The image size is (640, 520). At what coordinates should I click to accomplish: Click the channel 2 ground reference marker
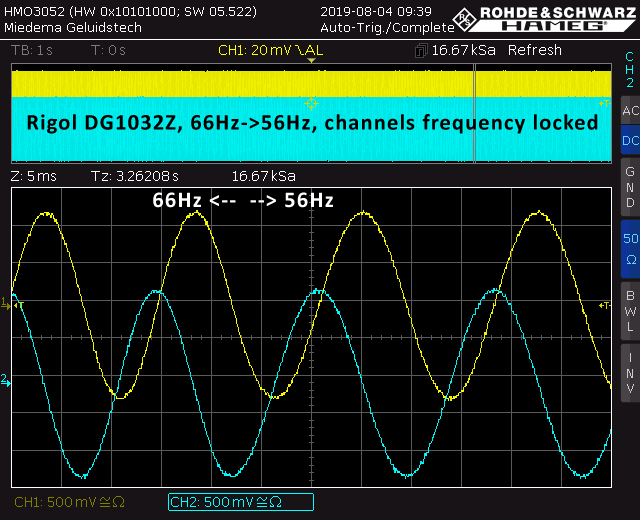pyautogui.click(x=5, y=380)
